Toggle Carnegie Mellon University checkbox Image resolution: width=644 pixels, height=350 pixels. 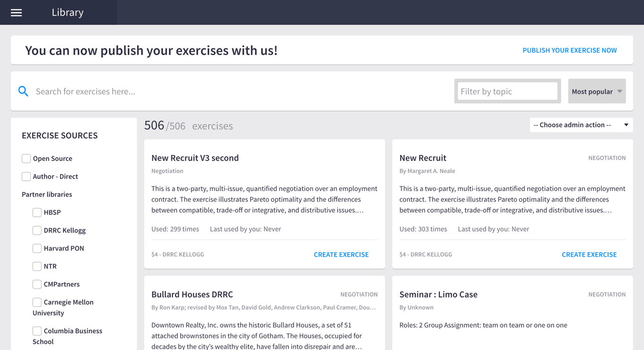37,302
